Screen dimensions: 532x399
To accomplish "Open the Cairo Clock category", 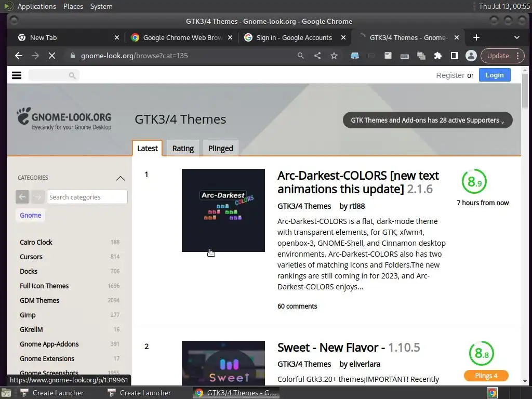I will pos(36,242).
